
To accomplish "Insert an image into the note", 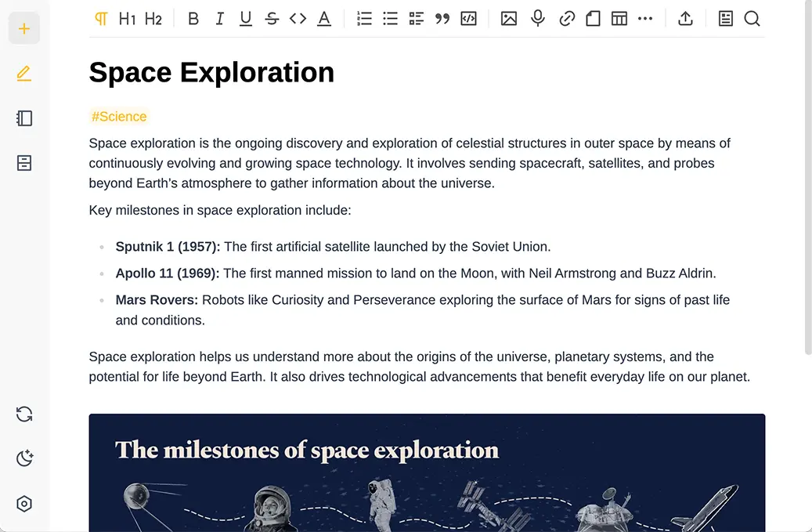I will [508, 19].
